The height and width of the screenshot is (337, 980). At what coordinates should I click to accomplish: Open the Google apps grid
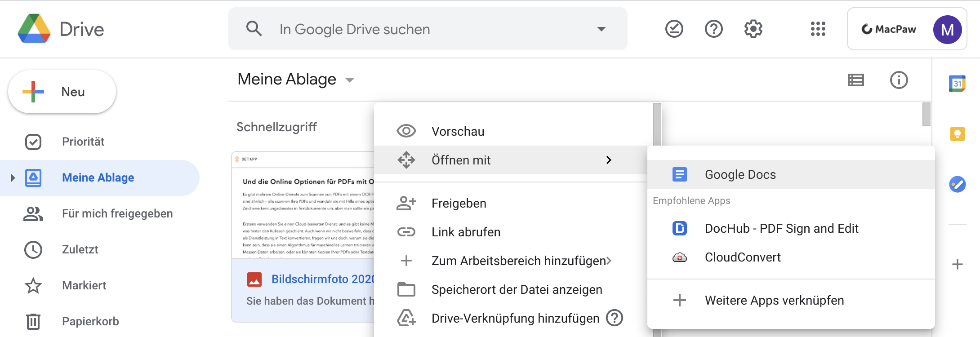[818, 29]
